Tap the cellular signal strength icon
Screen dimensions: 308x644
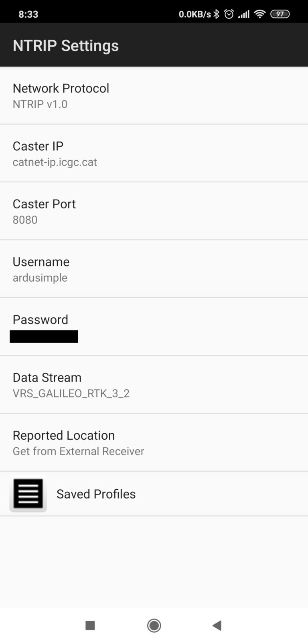pyautogui.click(x=243, y=14)
